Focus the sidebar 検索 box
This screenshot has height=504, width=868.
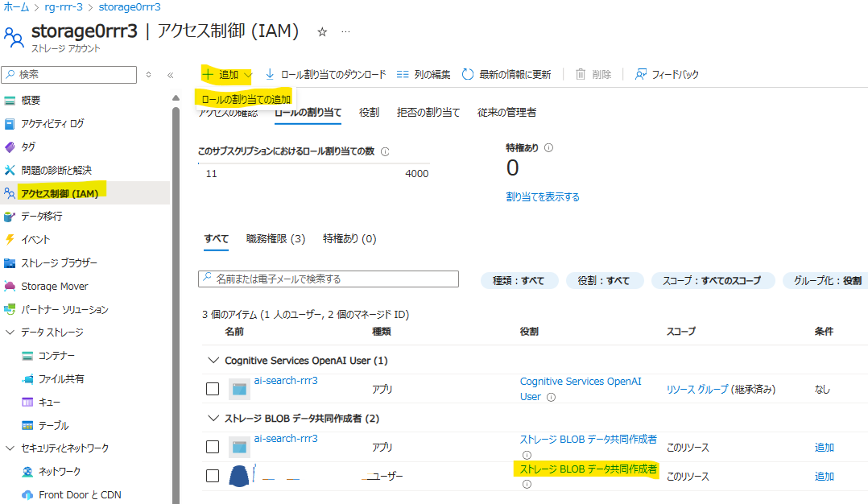69,75
